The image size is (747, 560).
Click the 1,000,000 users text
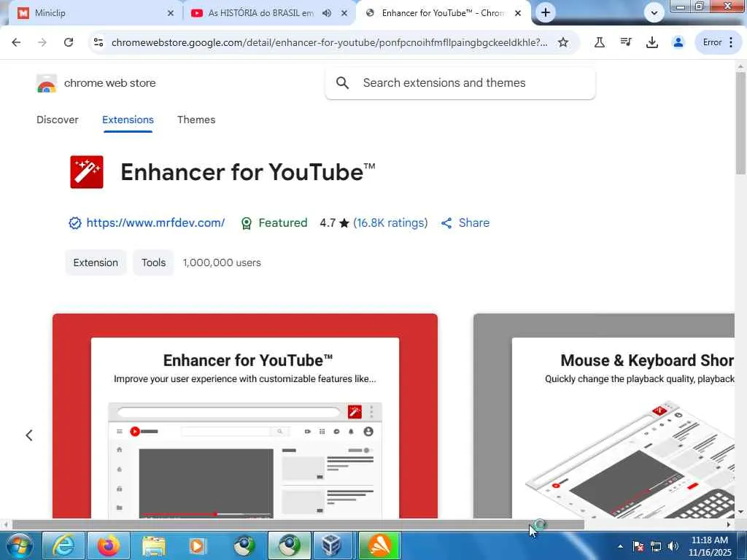pyautogui.click(x=222, y=262)
